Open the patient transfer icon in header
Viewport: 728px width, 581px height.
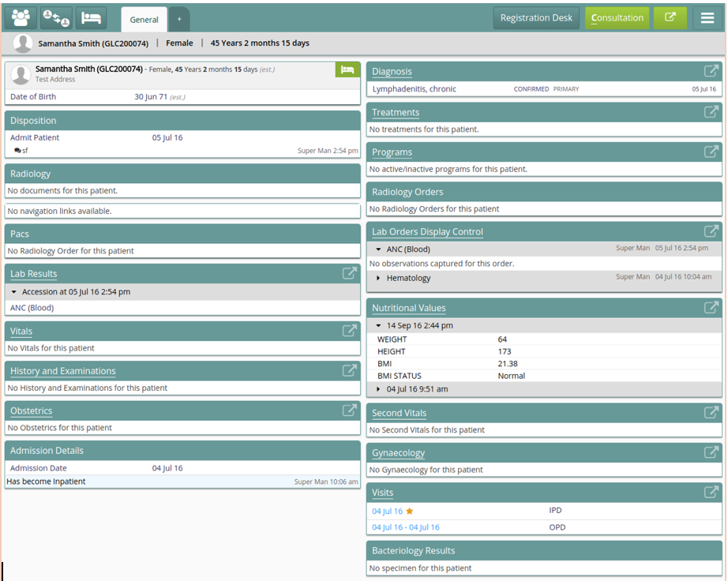(56, 17)
